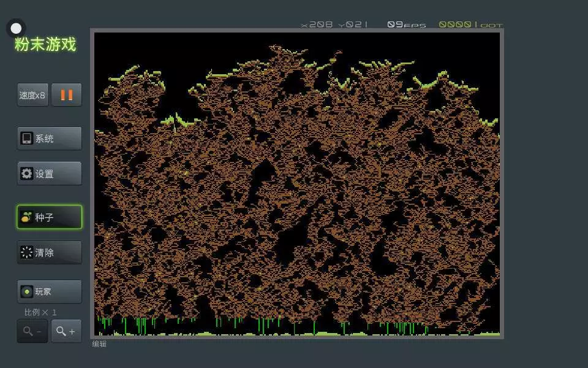This screenshot has width=588, height=368.
Task: Zoom out with the magnifier minus button
Action: 32,331
